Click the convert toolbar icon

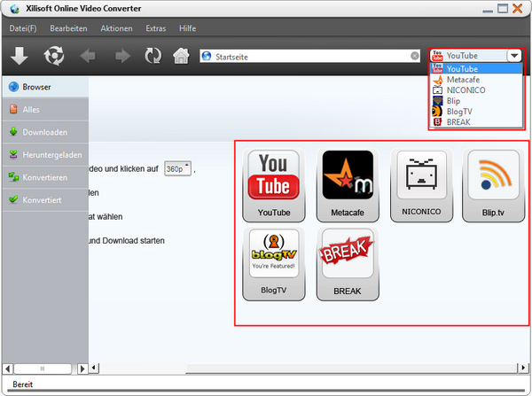coord(54,56)
